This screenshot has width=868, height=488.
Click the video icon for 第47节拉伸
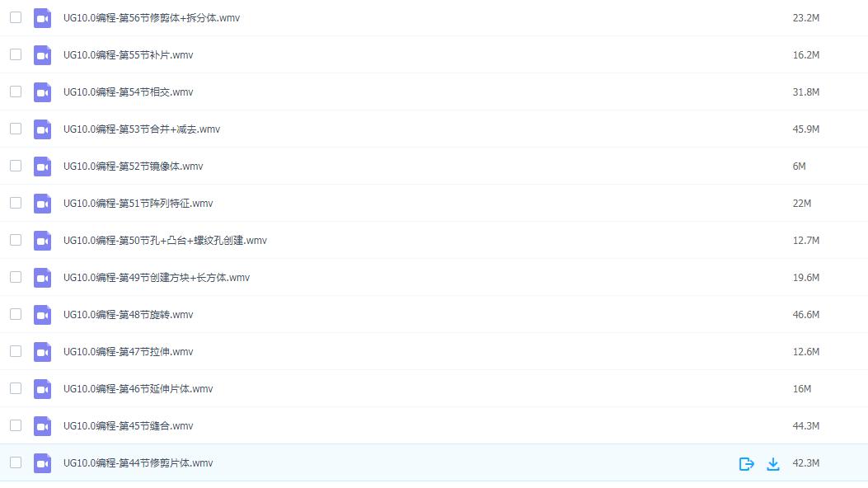pos(42,352)
